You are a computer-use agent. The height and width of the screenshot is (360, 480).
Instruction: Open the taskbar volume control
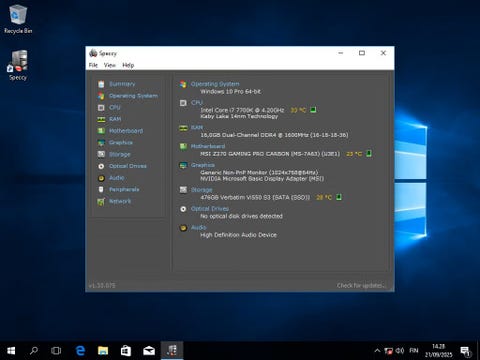coord(400,351)
